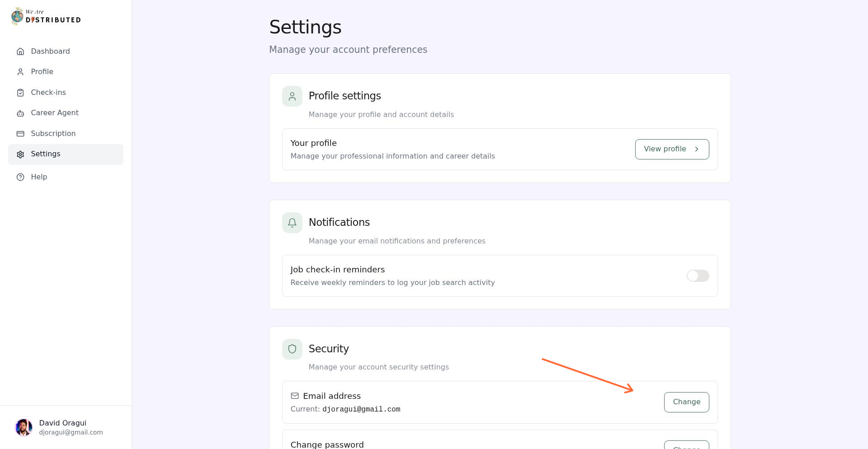Click the Dashboard home icon
868x449 pixels.
[20, 51]
